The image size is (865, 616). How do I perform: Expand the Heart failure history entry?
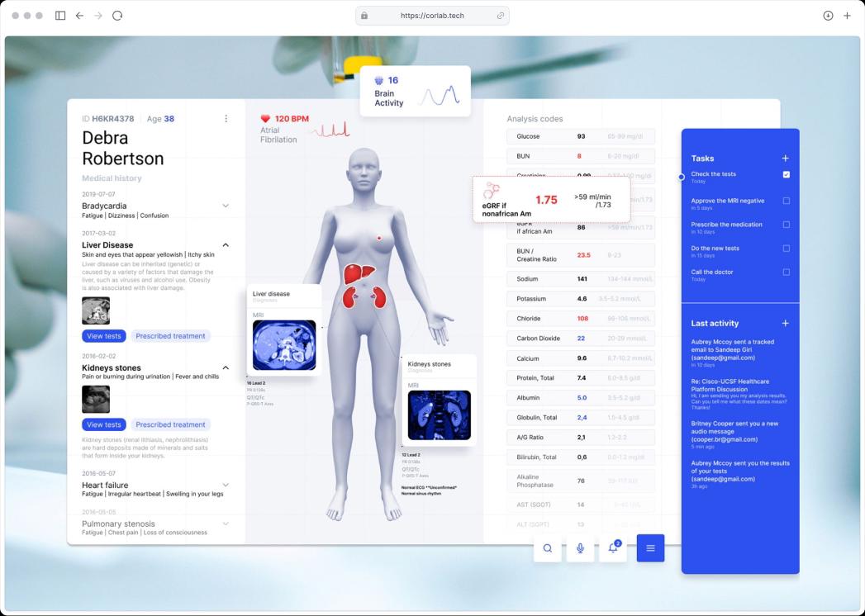(x=226, y=486)
